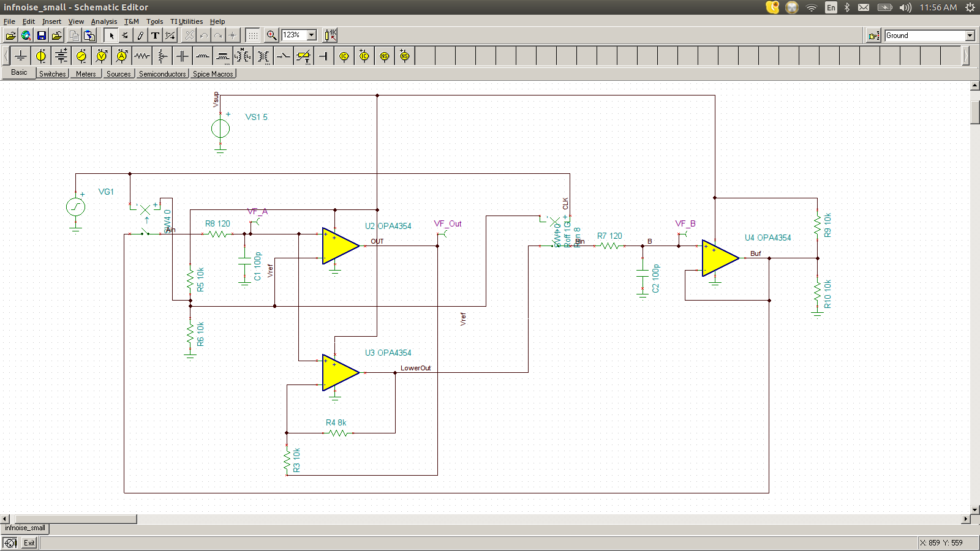
Task: Open the Ground selection dropdown
Action: point(971,35)
